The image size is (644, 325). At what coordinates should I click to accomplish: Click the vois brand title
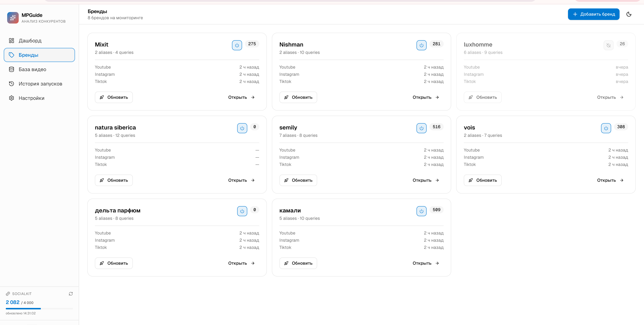pyautogui.click(x=469, y=127)
